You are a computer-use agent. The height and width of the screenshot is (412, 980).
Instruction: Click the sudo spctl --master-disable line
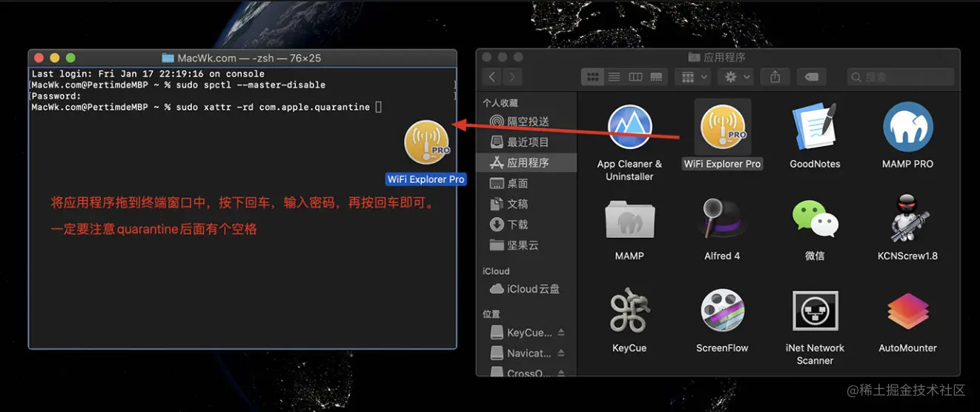point(178,85)
